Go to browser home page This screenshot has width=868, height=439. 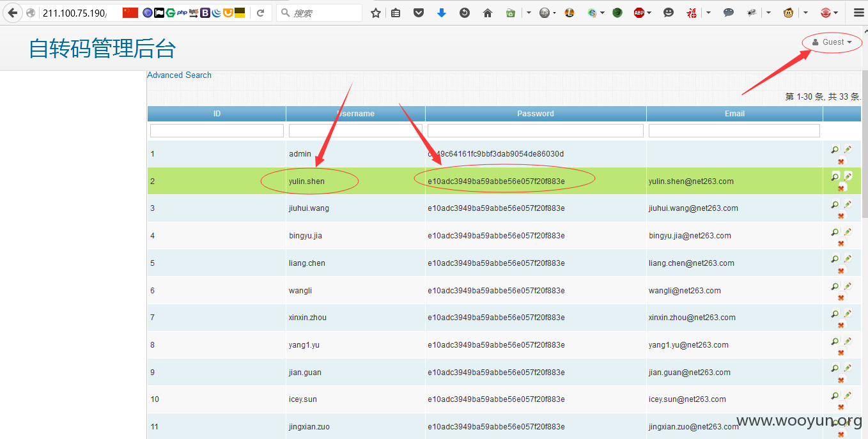pyautogui.click(x=488, y=13)
